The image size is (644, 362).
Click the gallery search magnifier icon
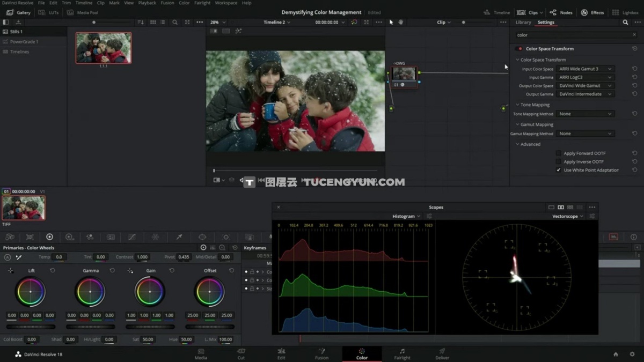coord(175,23)
